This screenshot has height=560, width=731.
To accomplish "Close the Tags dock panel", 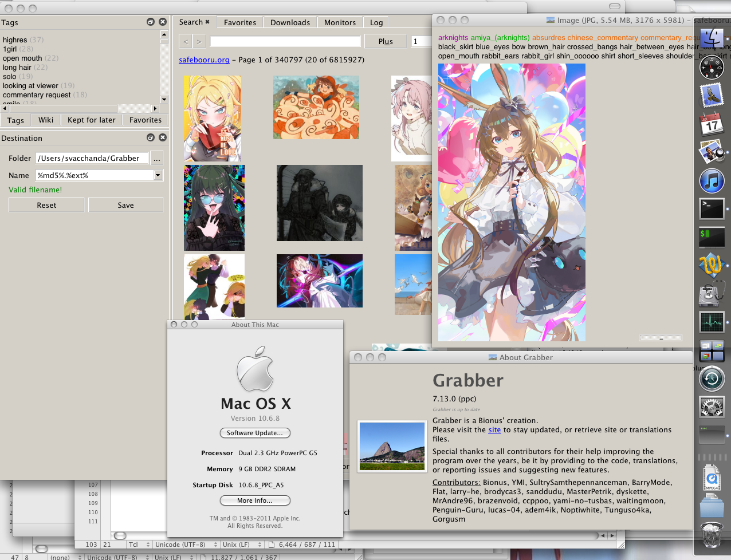I will [x=163, y=22].
